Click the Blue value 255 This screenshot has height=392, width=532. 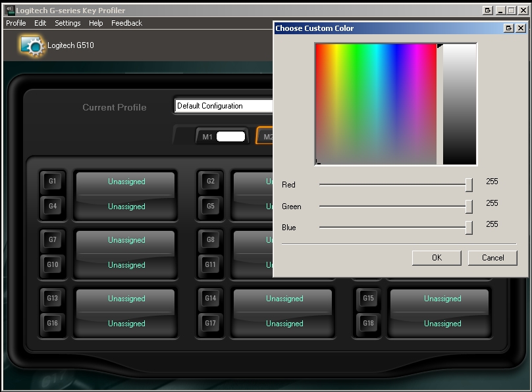click(x=492, y=224)
